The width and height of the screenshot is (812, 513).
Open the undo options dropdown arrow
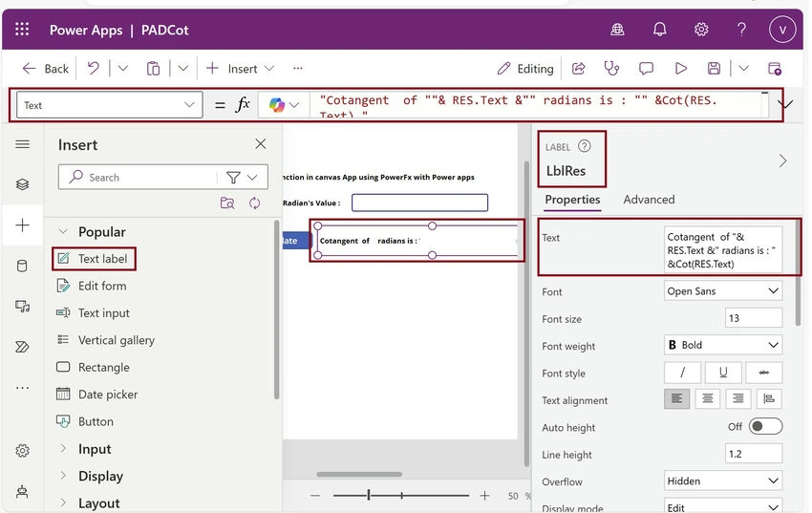(x=122, y=69)
